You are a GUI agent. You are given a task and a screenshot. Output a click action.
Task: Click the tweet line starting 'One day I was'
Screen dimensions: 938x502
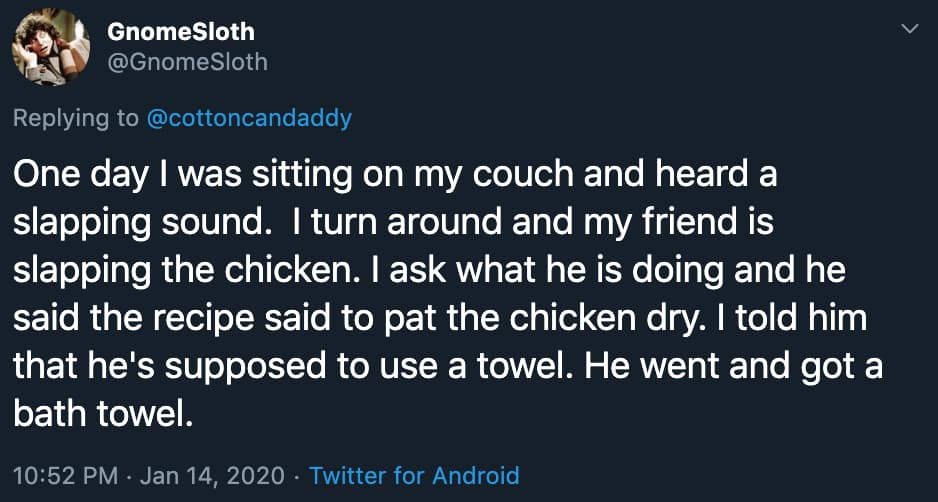(x=395, y=175)
